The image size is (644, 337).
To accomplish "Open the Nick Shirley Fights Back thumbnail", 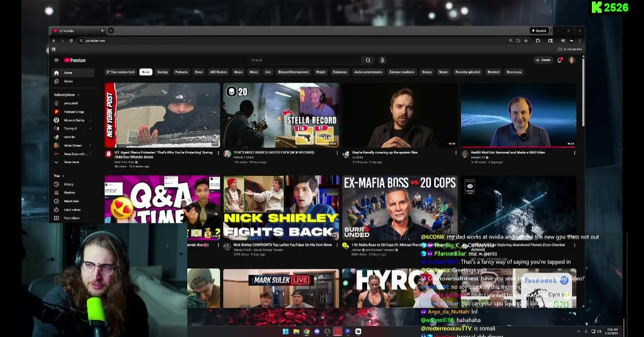I will pos(281,208).
